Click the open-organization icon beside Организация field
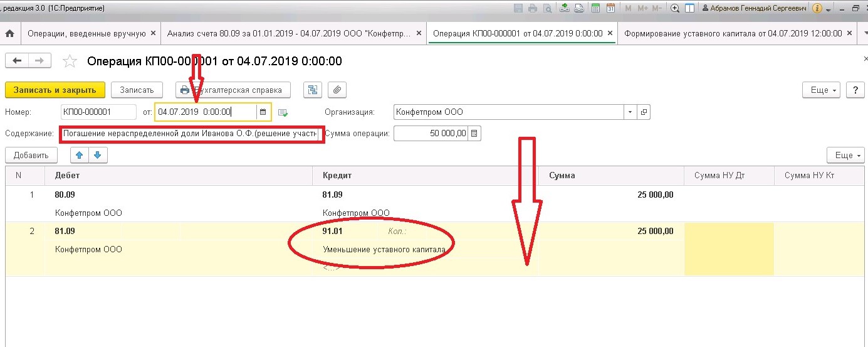This screenshot has height=347, width=868. click(644, 112)
